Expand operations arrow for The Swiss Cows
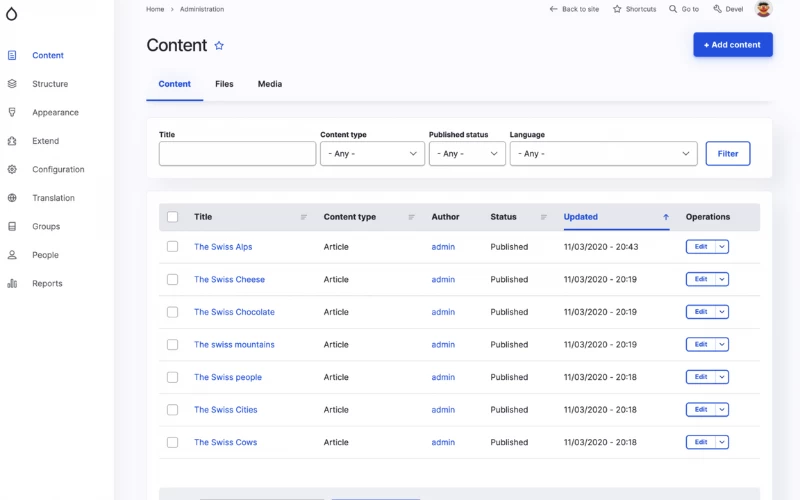 point(722,442)
